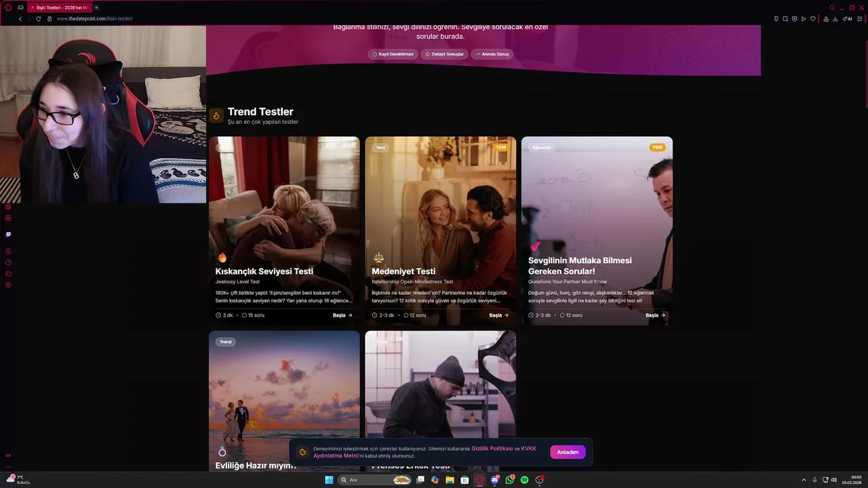Click the site lock security icon
The height and width of the screenshot is (488, 868).
click(x=50, y=18)
